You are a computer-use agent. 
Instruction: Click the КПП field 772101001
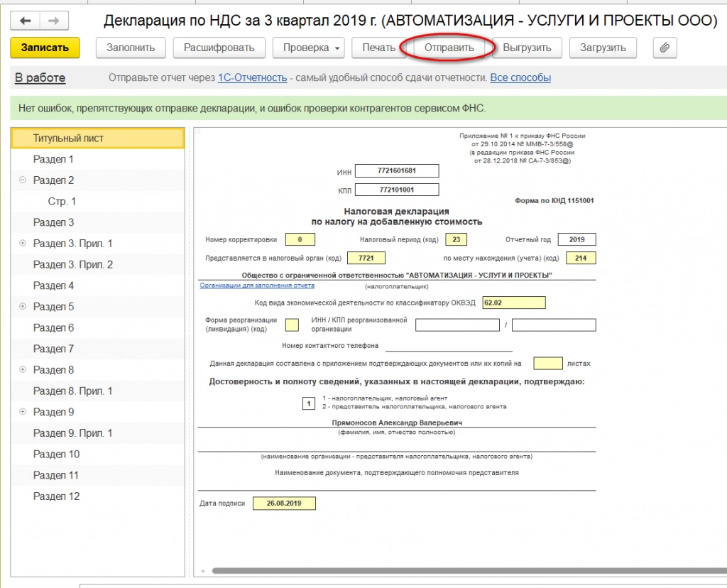pyautogui.click(x=397, y=190)
